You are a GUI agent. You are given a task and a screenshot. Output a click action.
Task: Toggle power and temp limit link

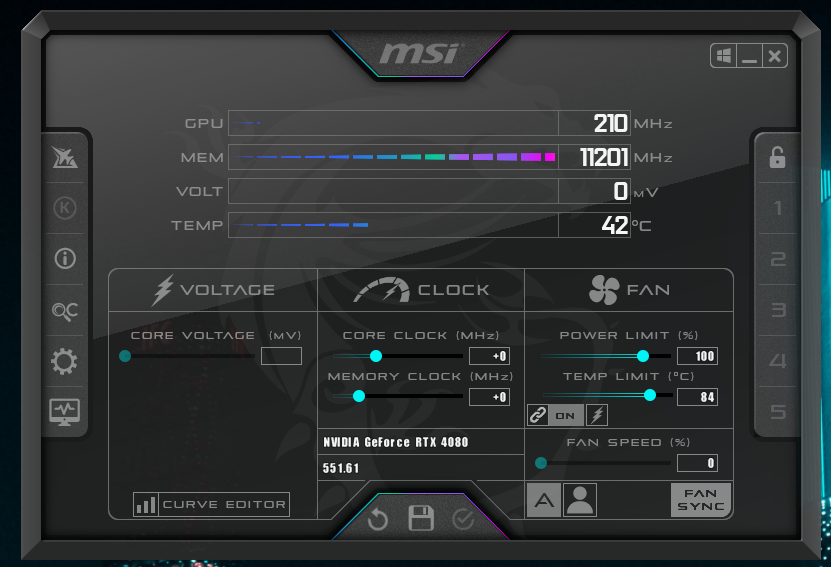point(538,415)
